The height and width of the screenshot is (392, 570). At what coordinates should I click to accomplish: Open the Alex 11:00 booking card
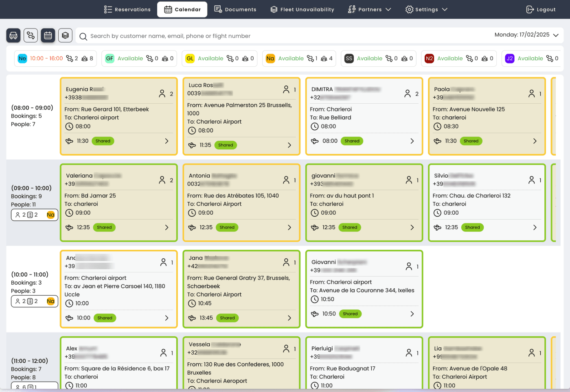(119, 363)
